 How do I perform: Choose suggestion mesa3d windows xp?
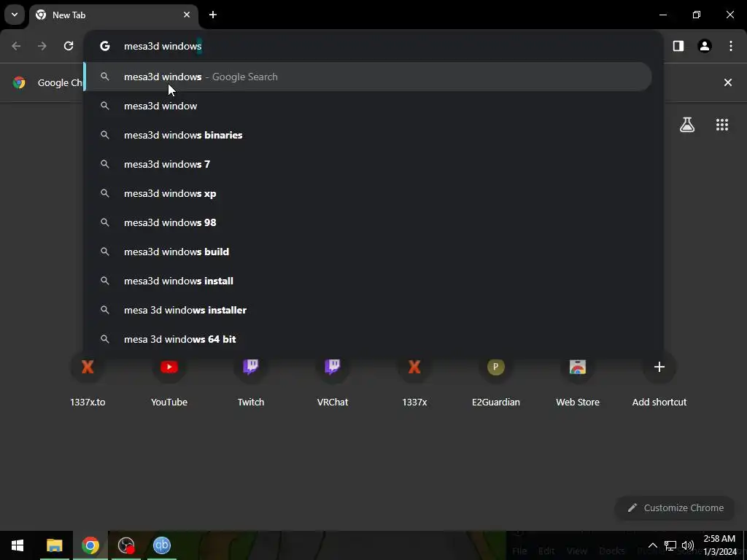[x=368, y=193]
